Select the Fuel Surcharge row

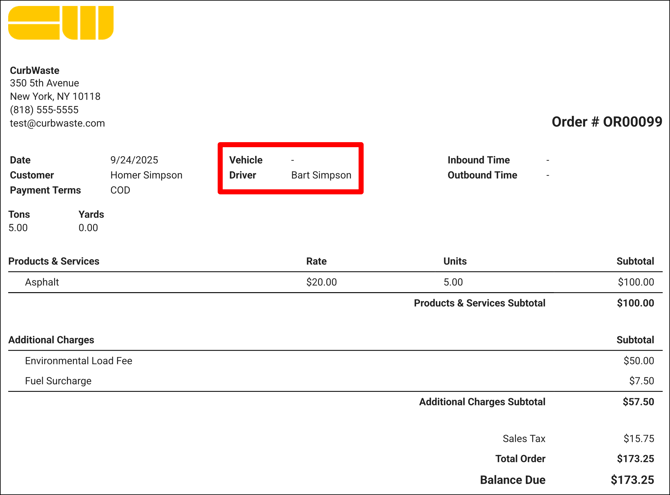[58, 381]
